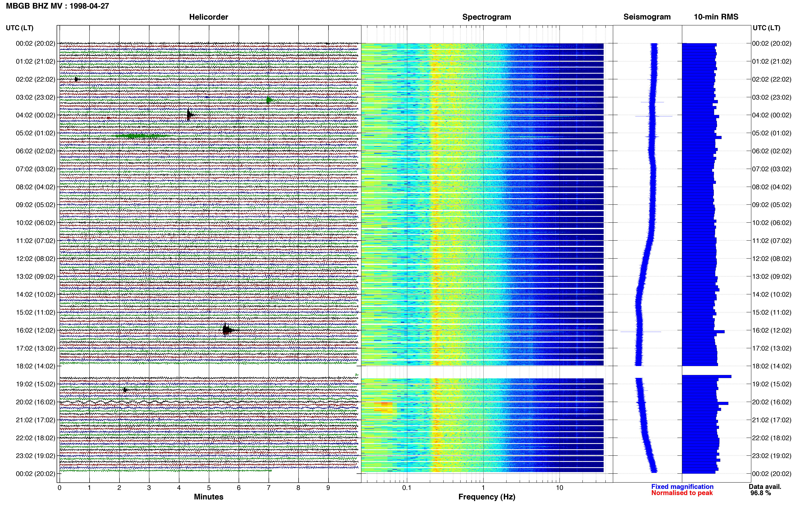Click the Minutes axis label

(x=209, y=497)
